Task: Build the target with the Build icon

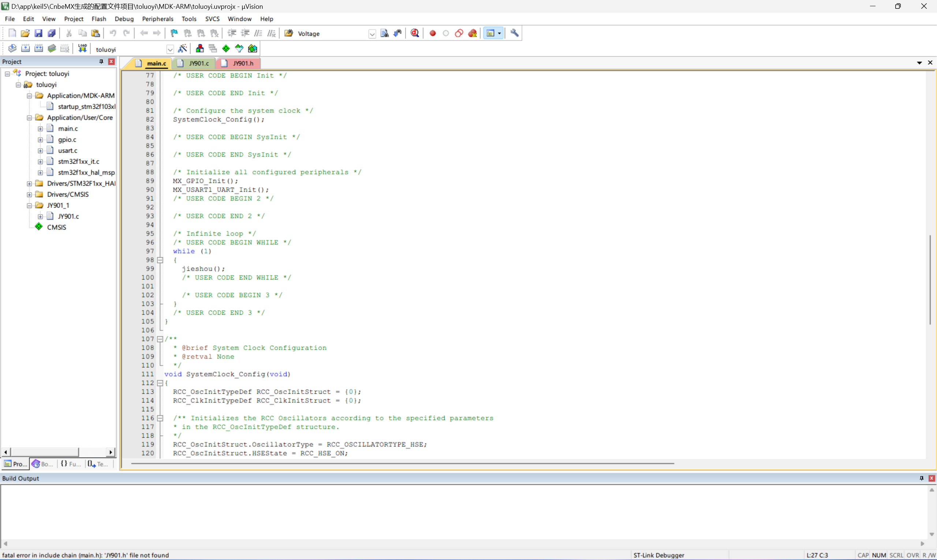Action: coord(25,48)
